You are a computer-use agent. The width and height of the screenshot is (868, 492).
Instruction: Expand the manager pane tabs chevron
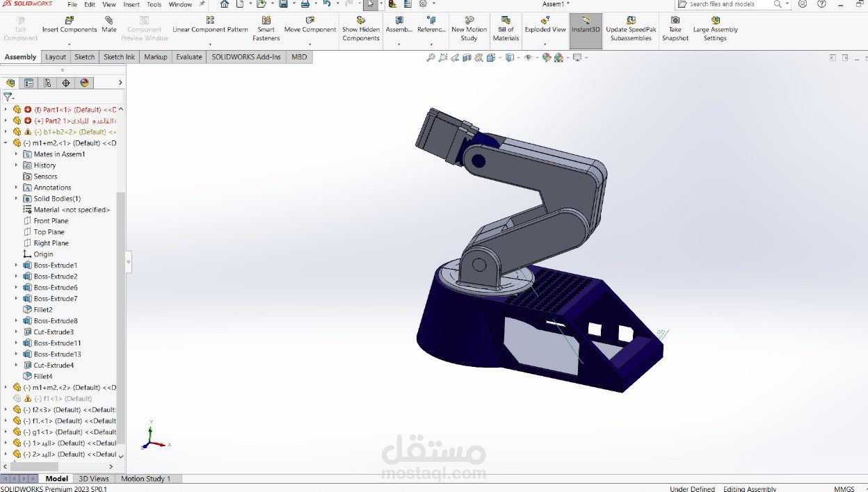point(120,83)
